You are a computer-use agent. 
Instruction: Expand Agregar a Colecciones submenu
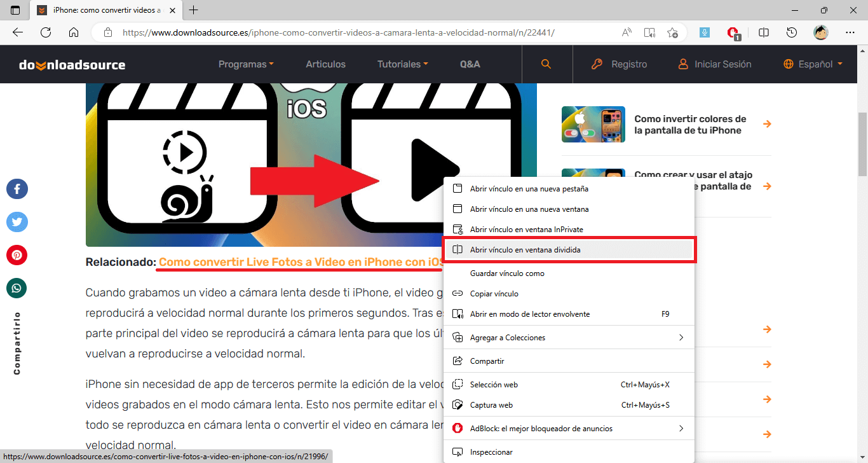[569, 338]
